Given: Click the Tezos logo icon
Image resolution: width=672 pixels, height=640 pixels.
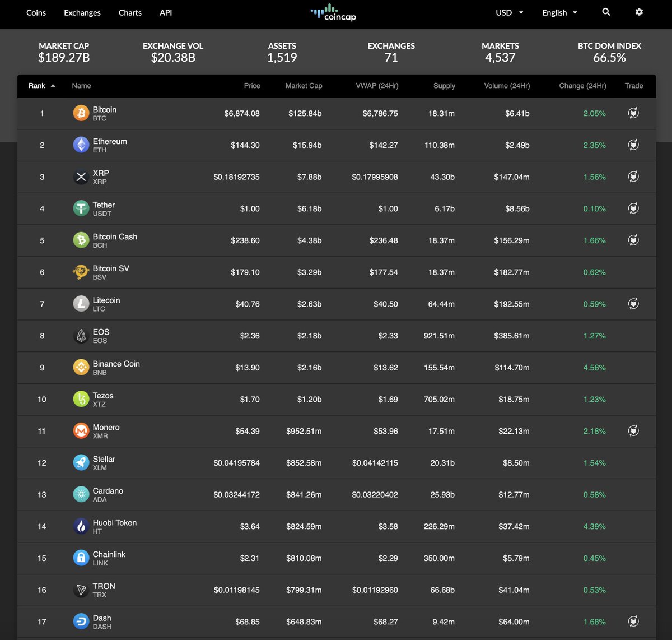Looking at the screenshot, I should tap(81, 399).
